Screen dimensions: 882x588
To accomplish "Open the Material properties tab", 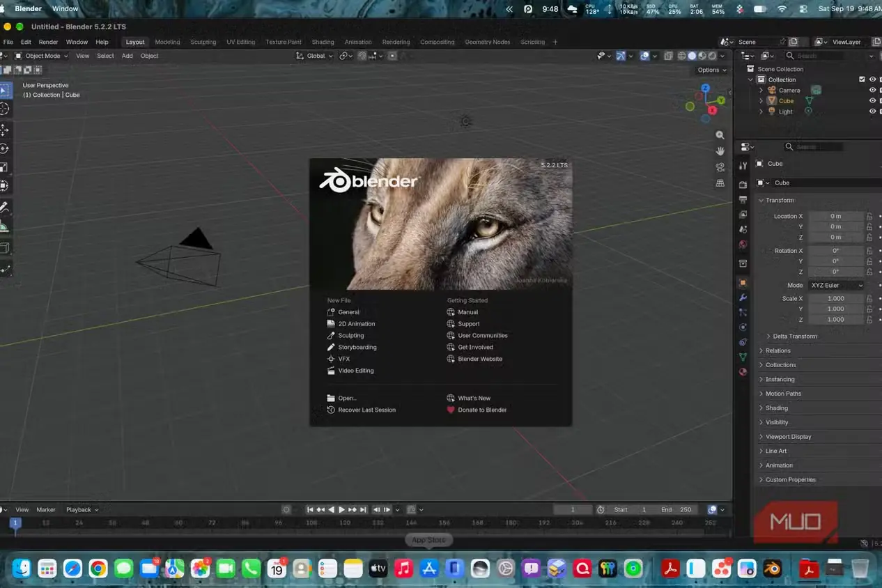I will 743,371.
